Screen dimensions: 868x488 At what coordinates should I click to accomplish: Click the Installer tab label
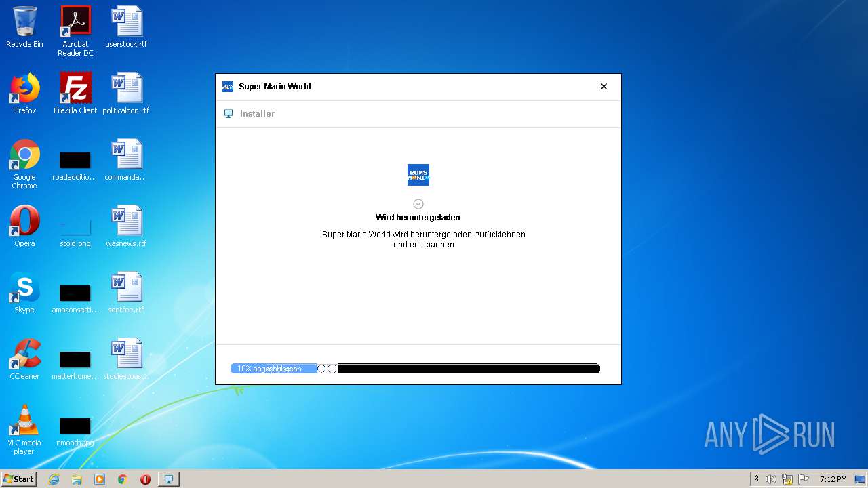(x=257, y=114)
